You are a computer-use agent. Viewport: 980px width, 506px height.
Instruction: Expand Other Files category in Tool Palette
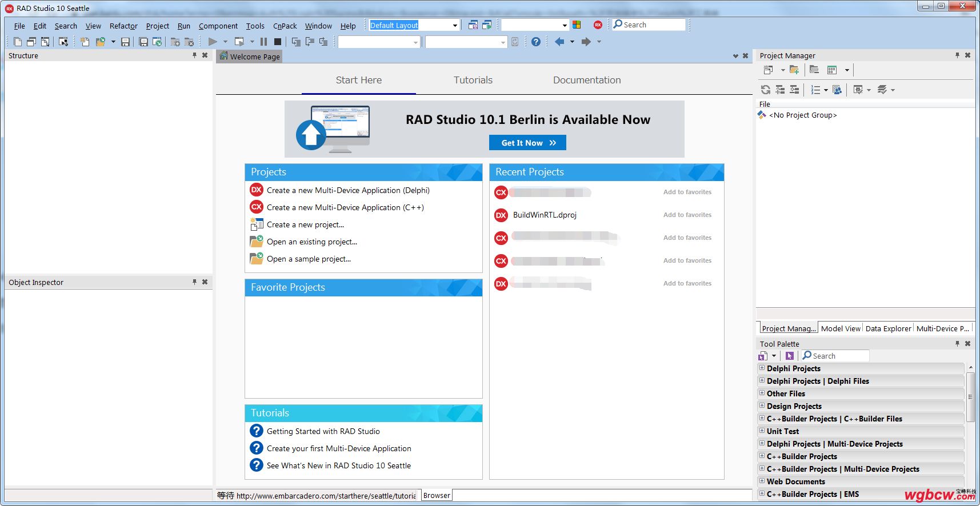pyautogui.click(x=762, y=393)
